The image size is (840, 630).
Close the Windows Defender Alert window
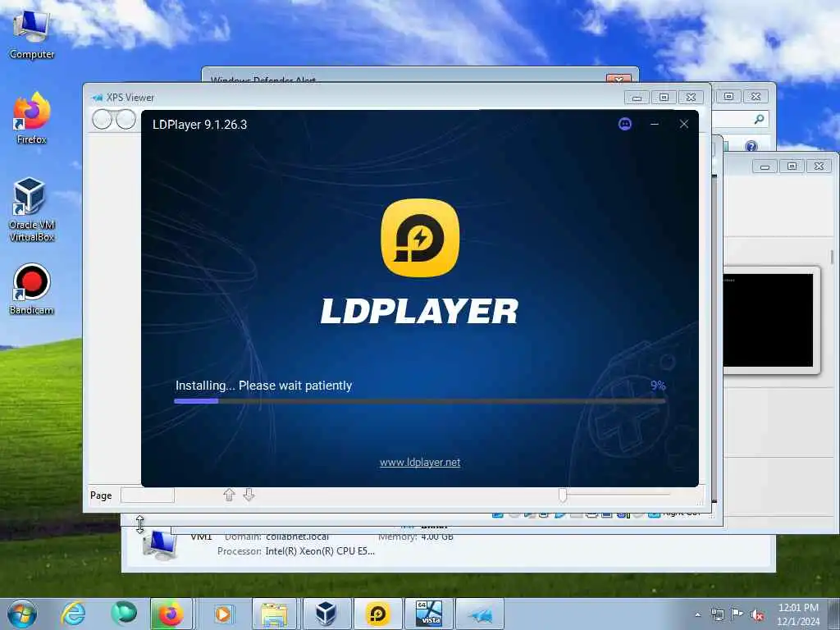point(619,79)
